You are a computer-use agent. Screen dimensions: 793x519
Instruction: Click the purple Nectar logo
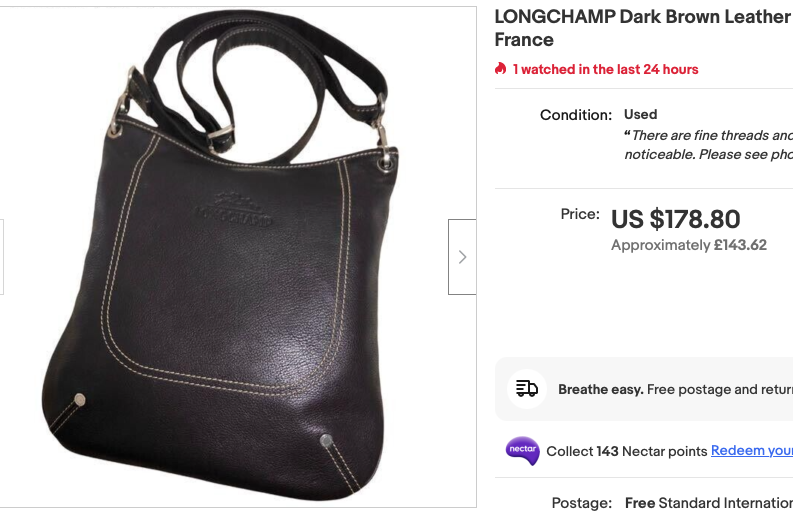point(522,451)
